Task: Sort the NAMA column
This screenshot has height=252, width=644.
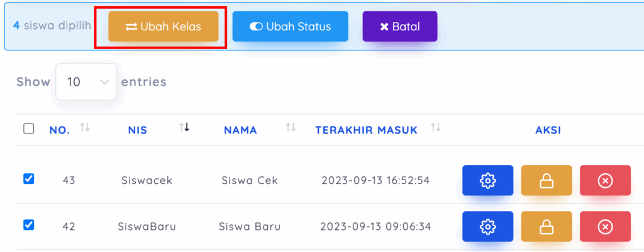Action: click(291, 128)
